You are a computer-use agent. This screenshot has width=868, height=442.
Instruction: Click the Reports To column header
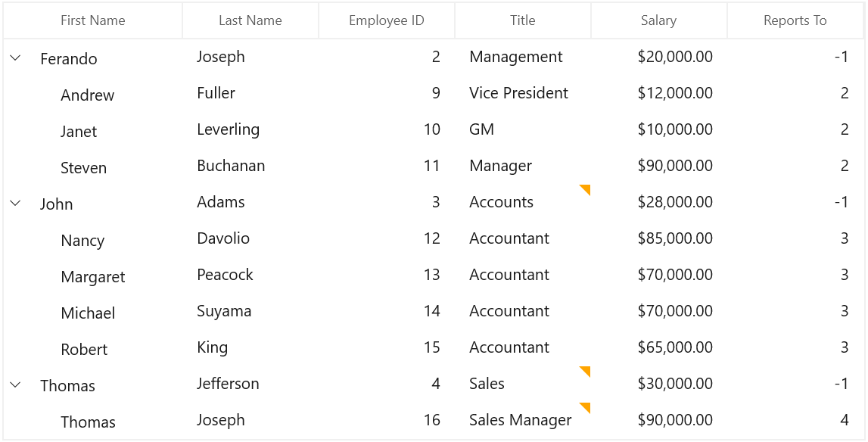coord(795,20)
